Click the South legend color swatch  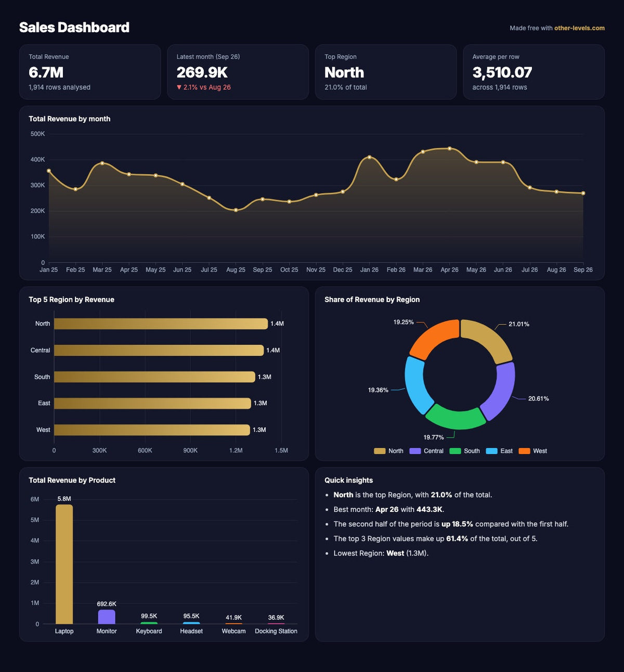pyautogui.click(x=455, y=451)
